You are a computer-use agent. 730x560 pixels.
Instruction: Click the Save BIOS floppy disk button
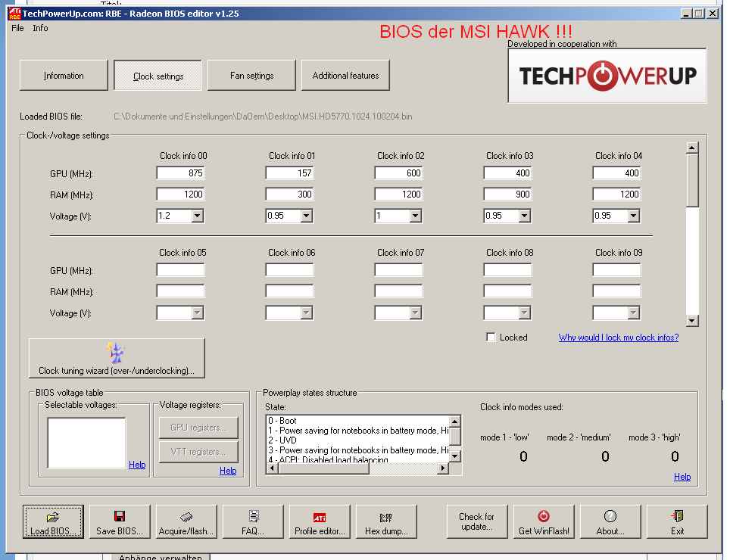pos(120,521)
